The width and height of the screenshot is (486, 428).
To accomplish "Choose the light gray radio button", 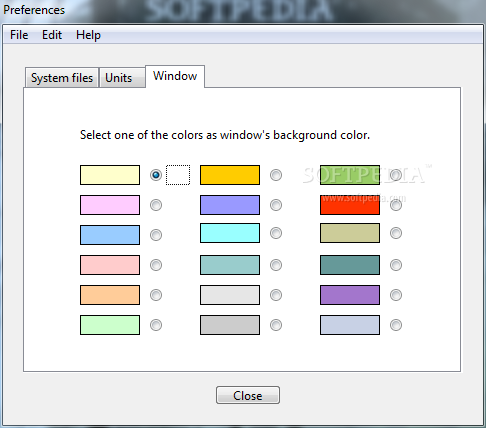I will pos(276,295).
